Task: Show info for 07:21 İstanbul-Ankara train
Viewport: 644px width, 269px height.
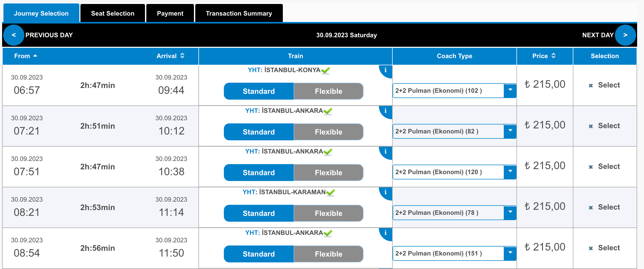Action: click(386, 111)
